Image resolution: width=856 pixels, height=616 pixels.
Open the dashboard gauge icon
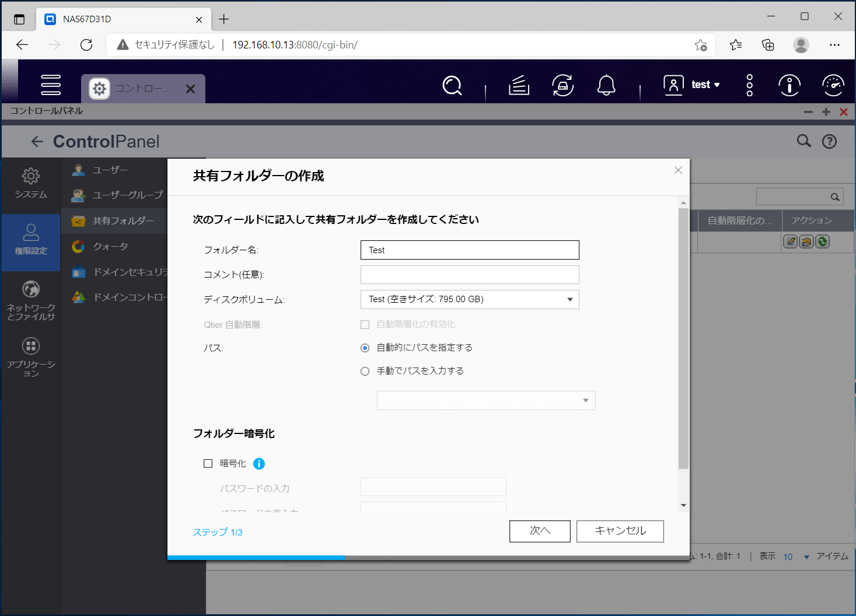833,85
